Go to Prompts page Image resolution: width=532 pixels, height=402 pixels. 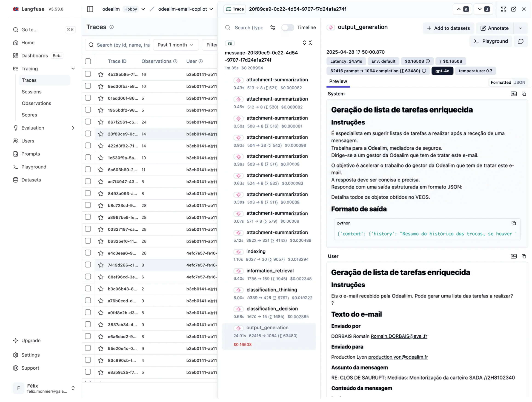31,154
